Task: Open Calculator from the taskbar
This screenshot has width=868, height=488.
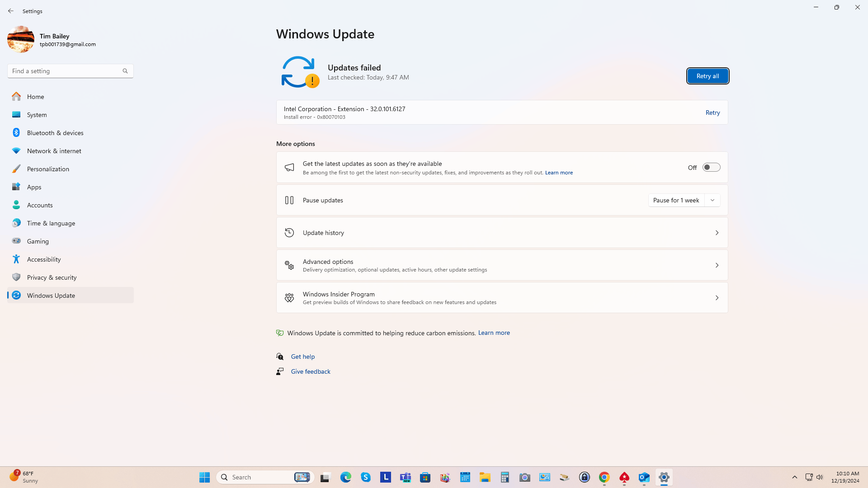Action: (505, 477)
